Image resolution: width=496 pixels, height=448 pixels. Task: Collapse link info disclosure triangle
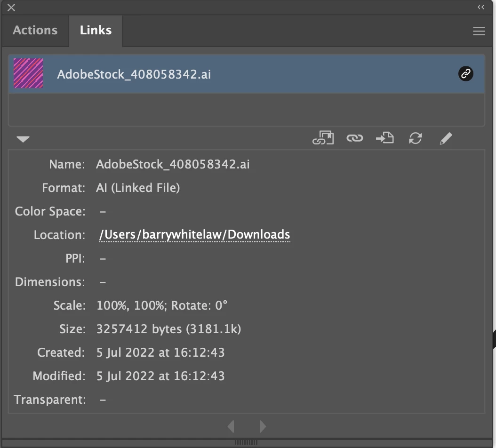[23, 139]
